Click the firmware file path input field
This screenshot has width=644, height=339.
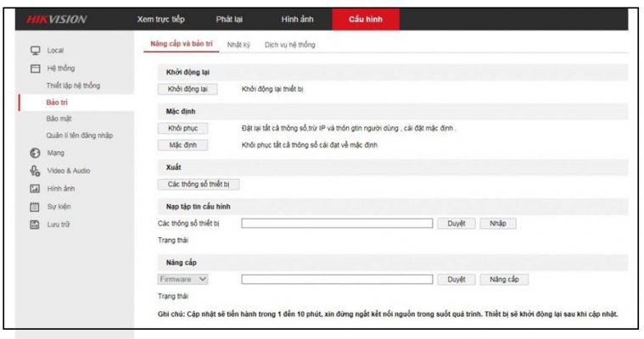[337, 279]
